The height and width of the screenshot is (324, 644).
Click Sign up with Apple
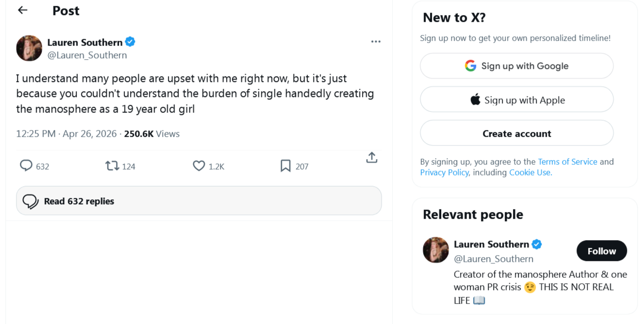(516, 100)
